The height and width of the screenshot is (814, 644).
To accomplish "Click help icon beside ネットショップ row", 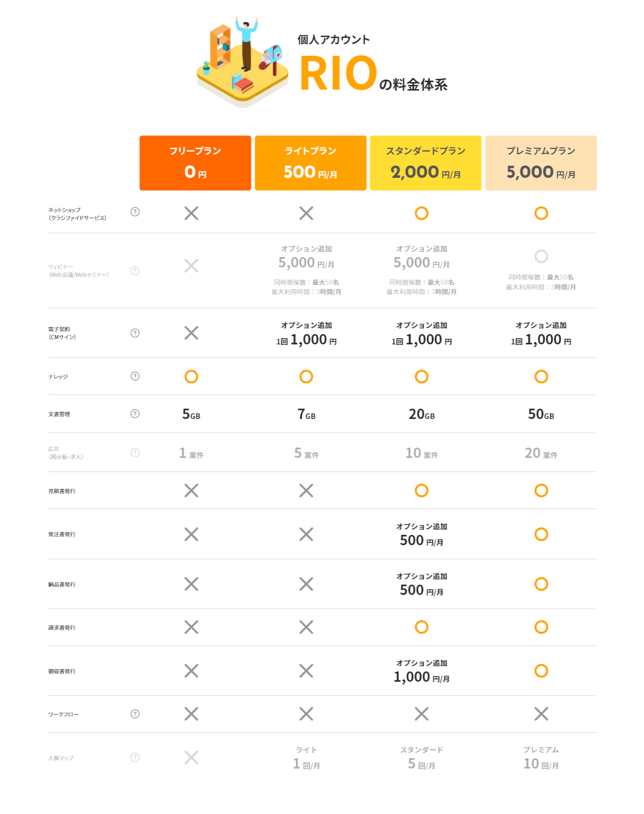I will click(x=135, y=212).
